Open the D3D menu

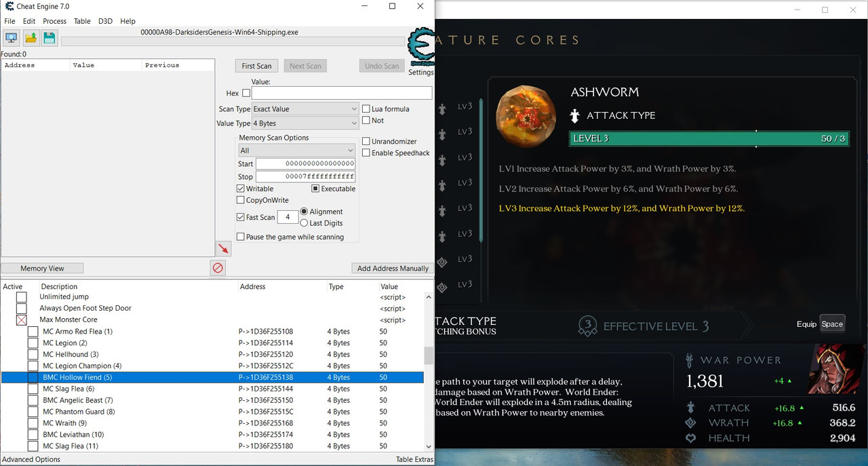point(105,21)
